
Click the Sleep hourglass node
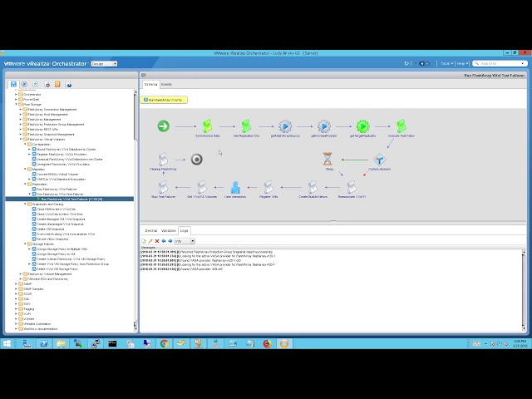pyautogui.click(x=328, y=159)
